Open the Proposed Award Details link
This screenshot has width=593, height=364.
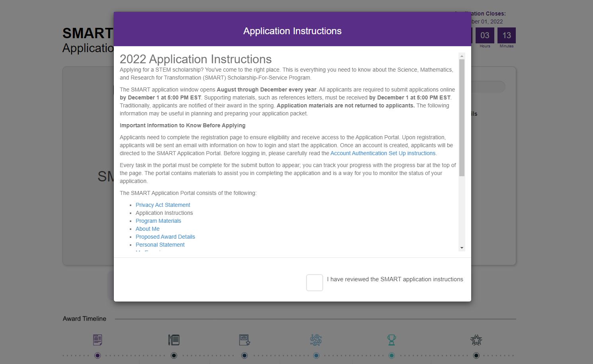[165, 237]
